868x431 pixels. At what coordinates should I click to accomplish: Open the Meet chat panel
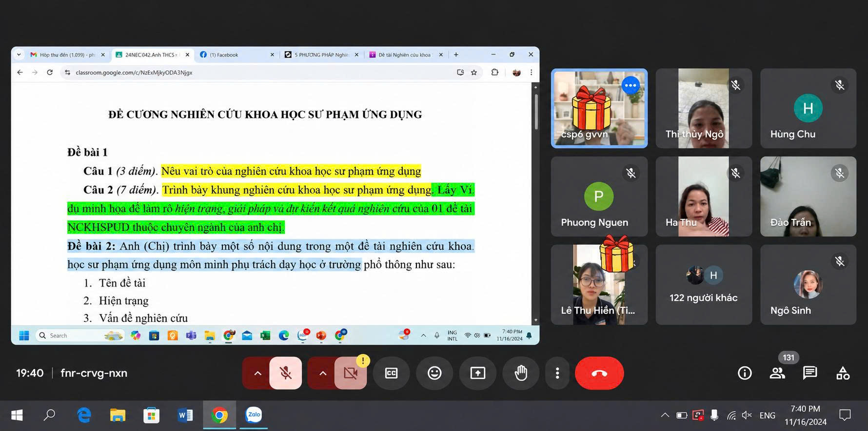click(809, 373)
